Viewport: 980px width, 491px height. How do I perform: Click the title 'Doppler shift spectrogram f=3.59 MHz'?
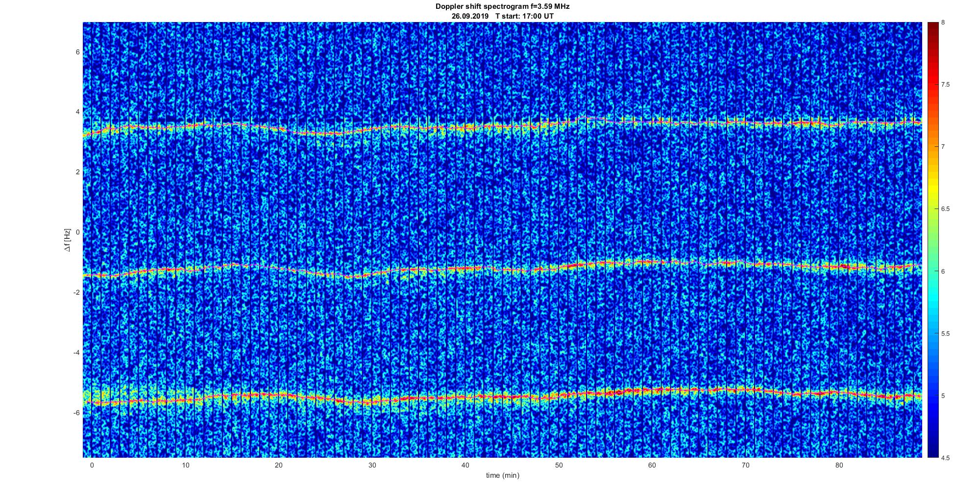pos(502,7)
